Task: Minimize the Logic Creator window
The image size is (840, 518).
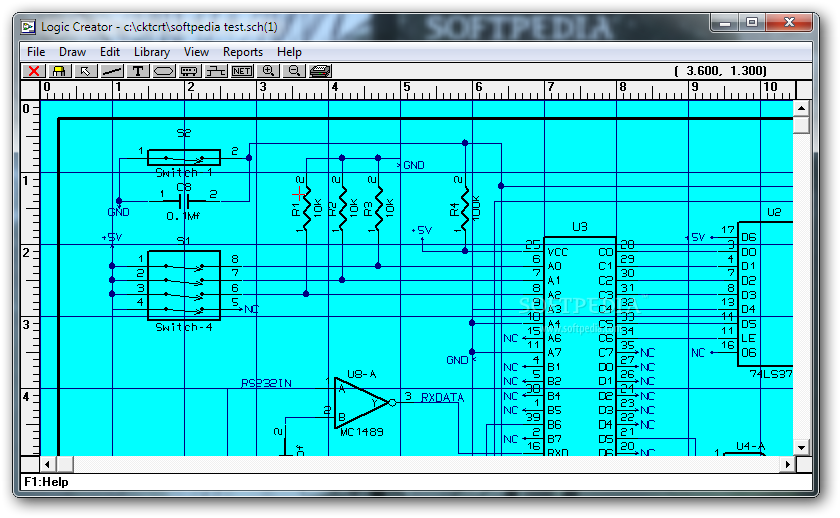Action: 725,22
